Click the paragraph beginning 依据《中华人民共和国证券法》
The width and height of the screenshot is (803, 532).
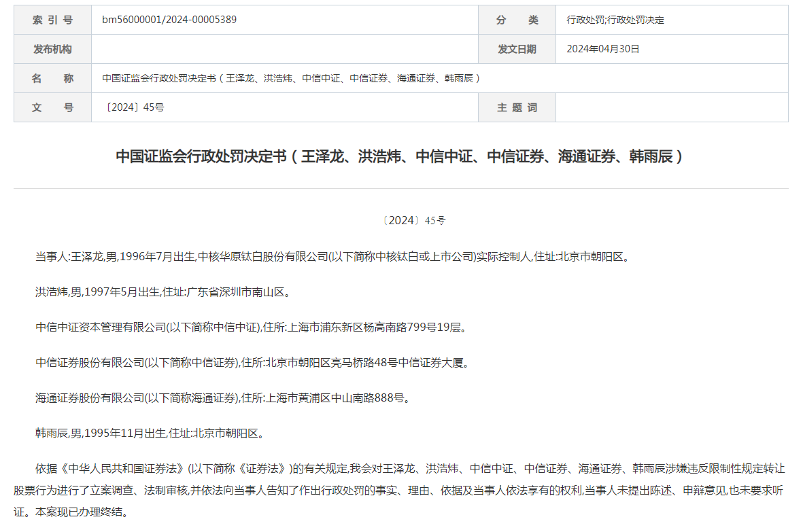(399, 490)
